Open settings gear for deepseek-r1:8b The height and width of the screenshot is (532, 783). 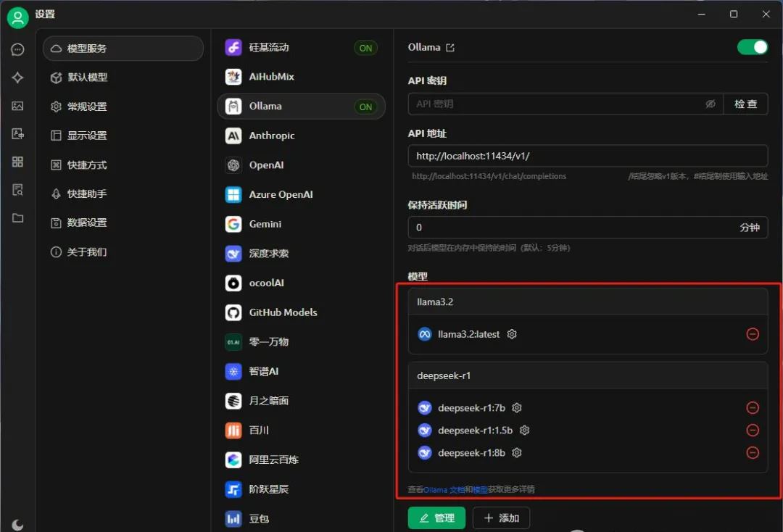tap(517, 453)
